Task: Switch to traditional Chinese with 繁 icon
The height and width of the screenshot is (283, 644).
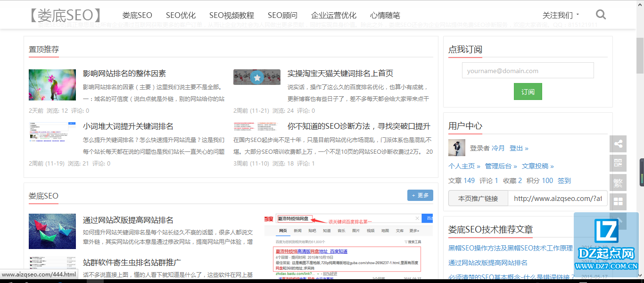Action: pos(618,183)
